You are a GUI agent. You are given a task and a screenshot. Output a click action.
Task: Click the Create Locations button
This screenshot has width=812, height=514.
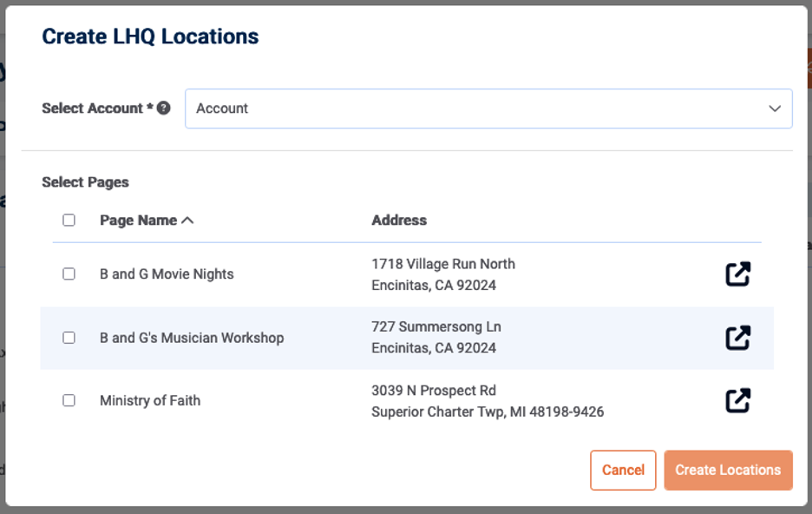(728, 470)
